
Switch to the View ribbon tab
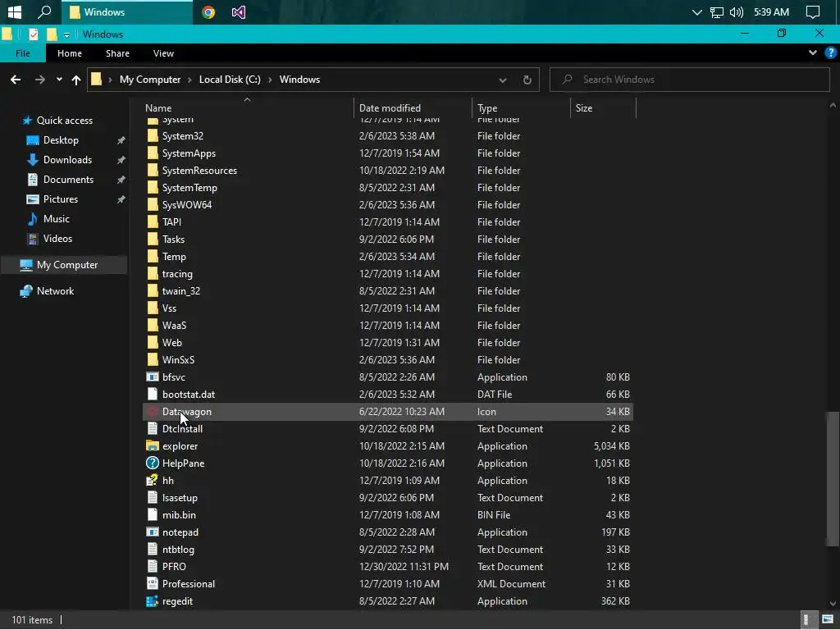pyautogui.click(x=163, y=53)
